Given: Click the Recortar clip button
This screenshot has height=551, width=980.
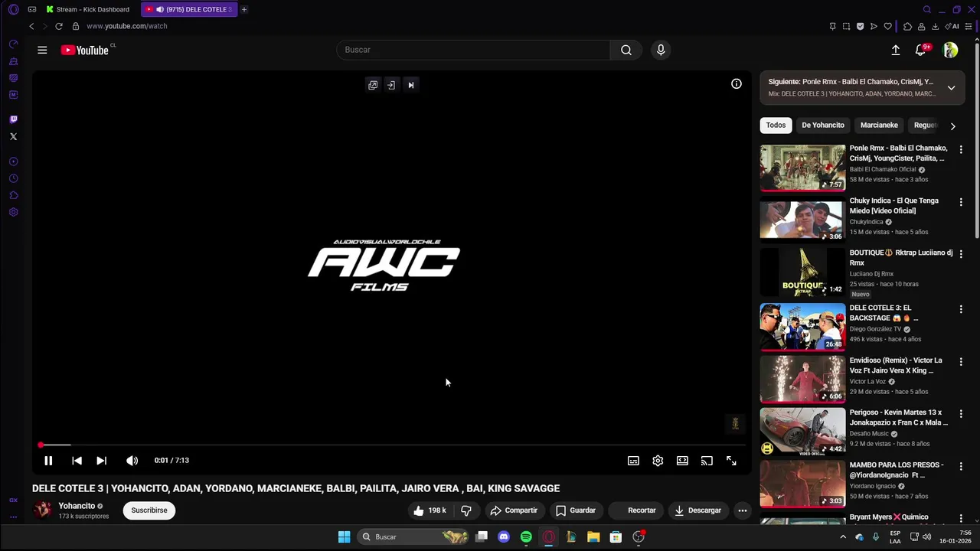Looking at the screenshot, I should pyautogui.click(x=635, y=510).
